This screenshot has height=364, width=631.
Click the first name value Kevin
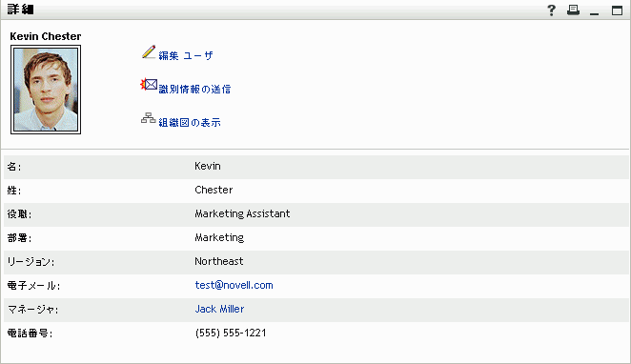[x=208, y=166]
